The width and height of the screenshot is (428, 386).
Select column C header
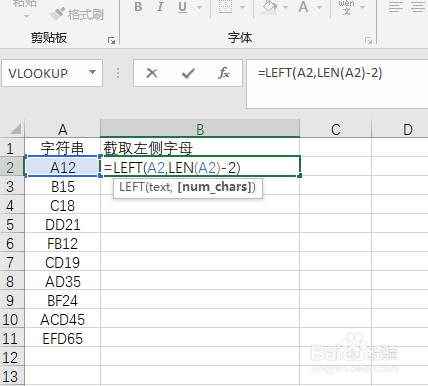(336, 129)
